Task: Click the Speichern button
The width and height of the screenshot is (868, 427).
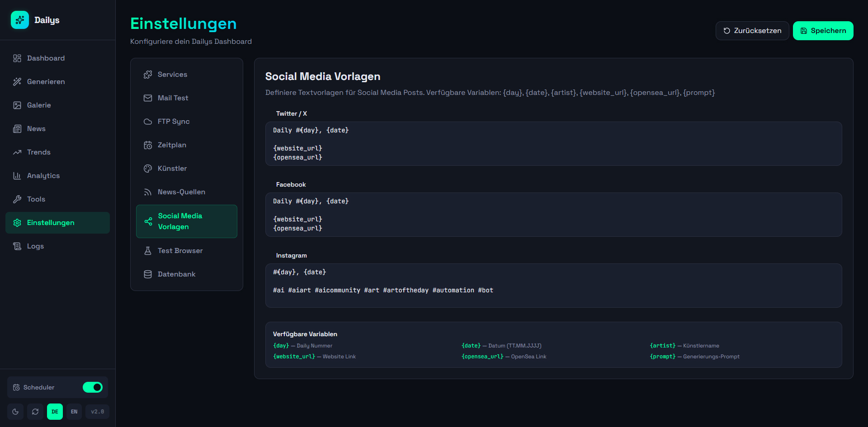Action: [823, 31]
